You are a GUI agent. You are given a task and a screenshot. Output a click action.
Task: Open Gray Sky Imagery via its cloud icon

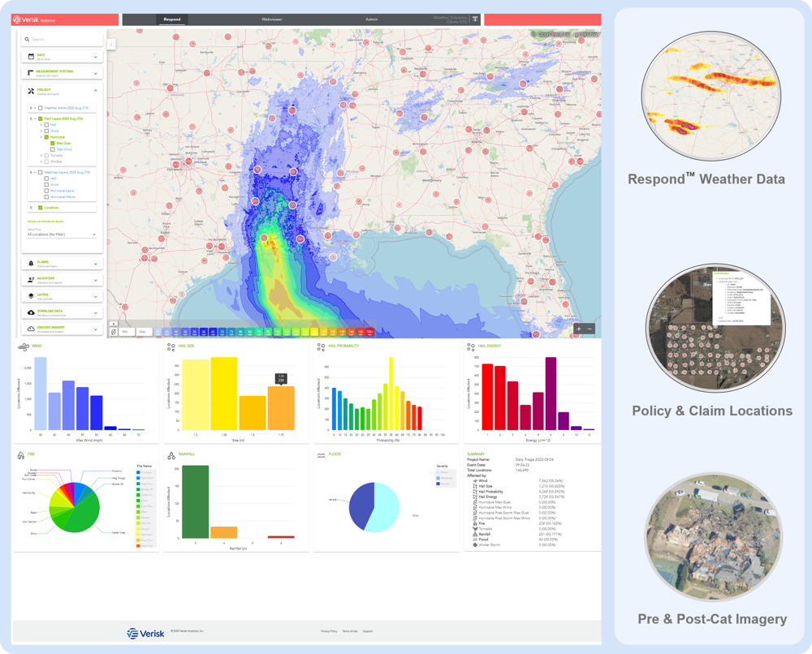30,327
